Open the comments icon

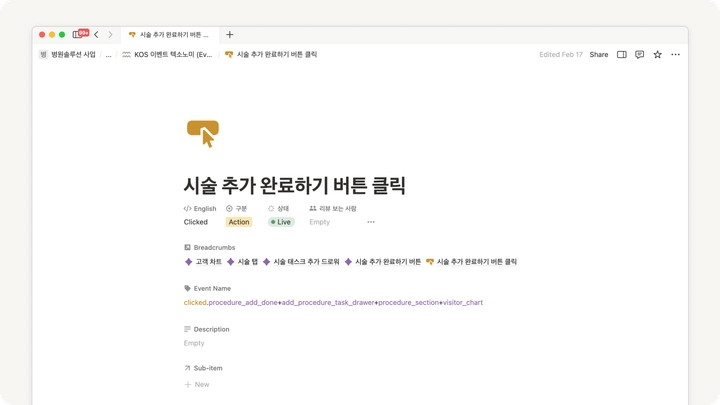pos(639,54)
